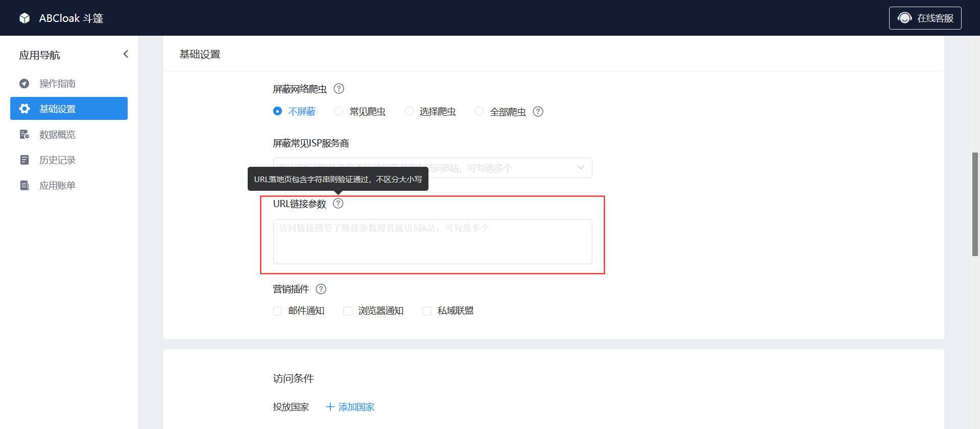Show help next to 全部爬虫
Image resolution: width=980 pixels, height=429 pixels.
point(538,111)
